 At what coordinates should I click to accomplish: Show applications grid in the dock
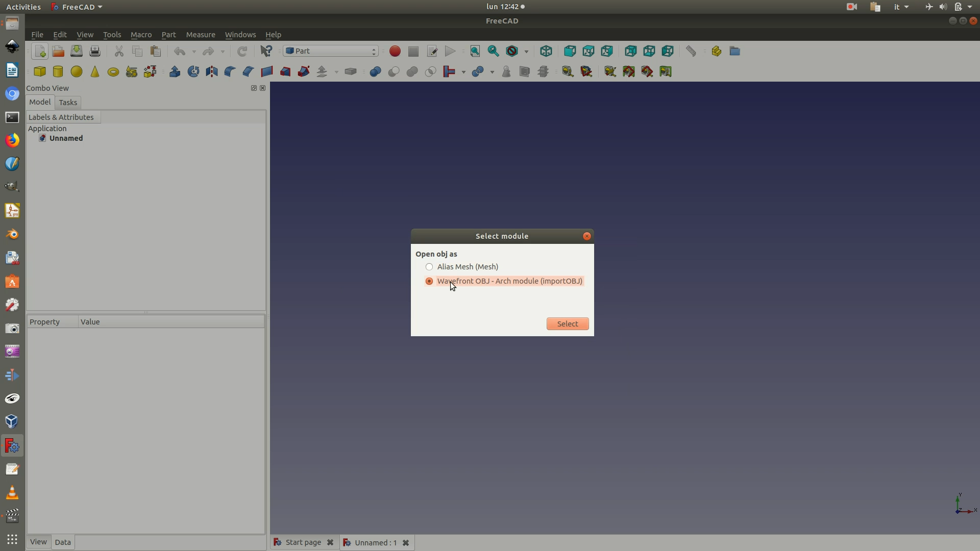pos(12,539)
